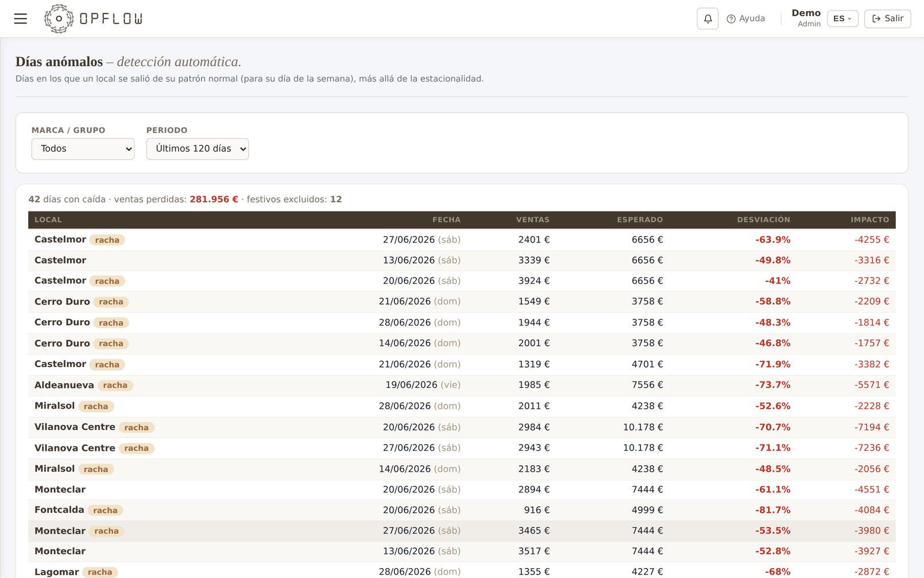The height and width of the screenshot is (578, 924).
Task: Sort by the VENTAS column header
Action: pos(532,220)
